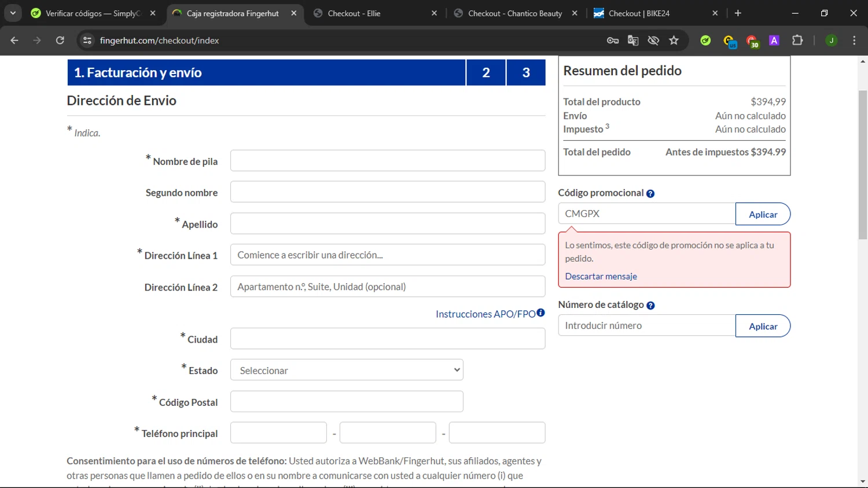Close the Checkout - Ellie tab
Image resolution: width=868 pixels, height=488 pixels.
pos(435,13)
